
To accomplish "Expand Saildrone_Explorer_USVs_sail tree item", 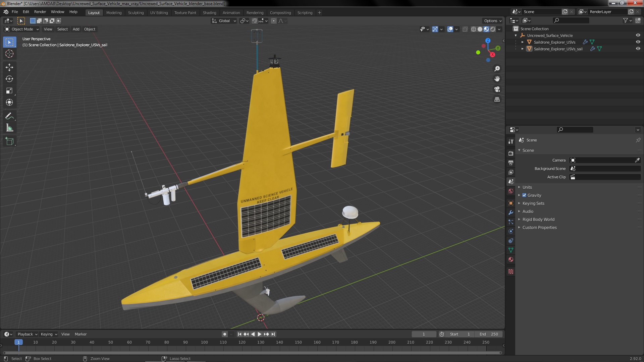I will click(x=523, y=49).
